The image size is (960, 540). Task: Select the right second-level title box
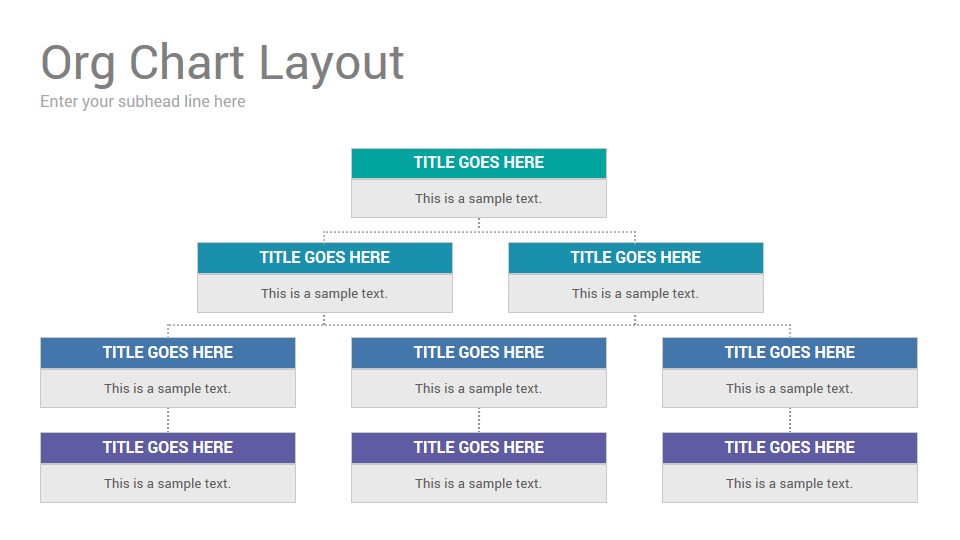point(636,258)
